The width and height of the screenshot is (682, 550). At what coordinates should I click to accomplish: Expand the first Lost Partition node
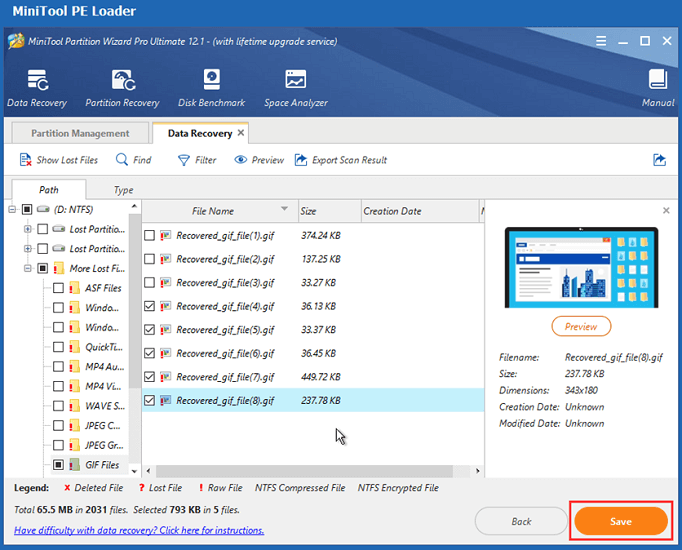(28, 229)
